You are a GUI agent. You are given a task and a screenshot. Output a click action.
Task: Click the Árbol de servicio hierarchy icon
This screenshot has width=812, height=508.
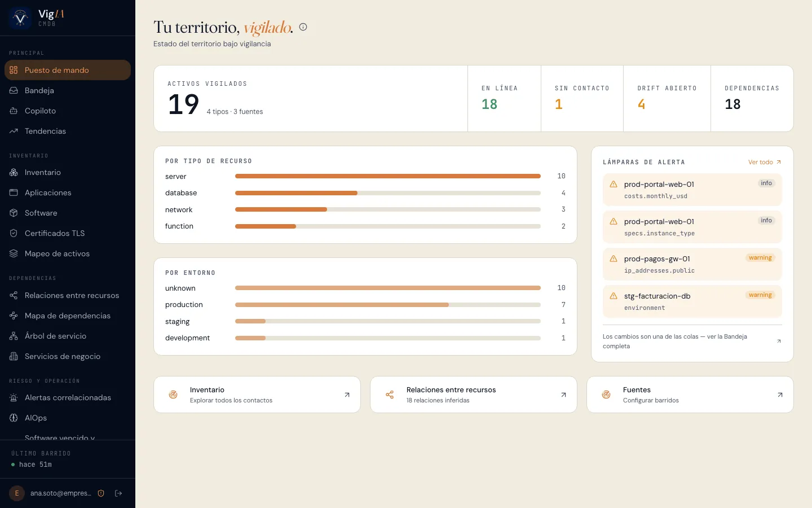[14, 336]
